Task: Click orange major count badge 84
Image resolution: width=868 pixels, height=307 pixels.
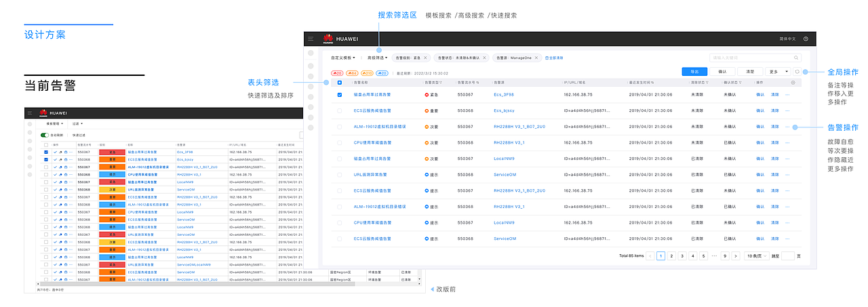Action: 352,73
